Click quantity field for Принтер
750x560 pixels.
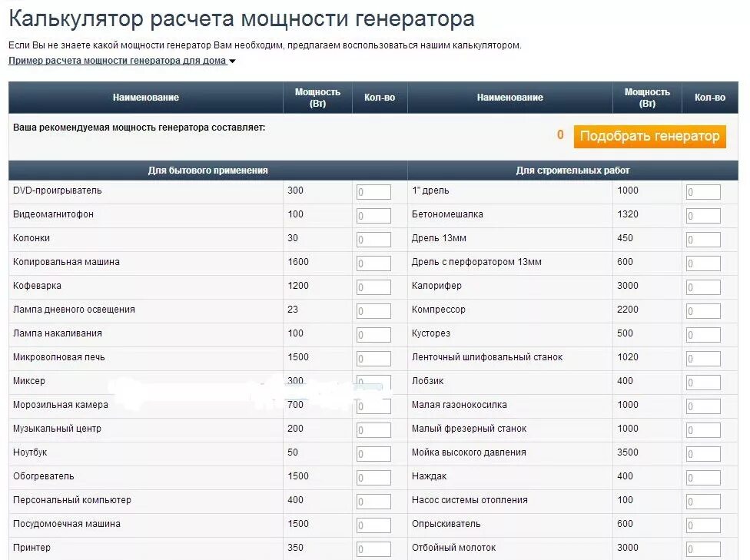coord(373,549)
